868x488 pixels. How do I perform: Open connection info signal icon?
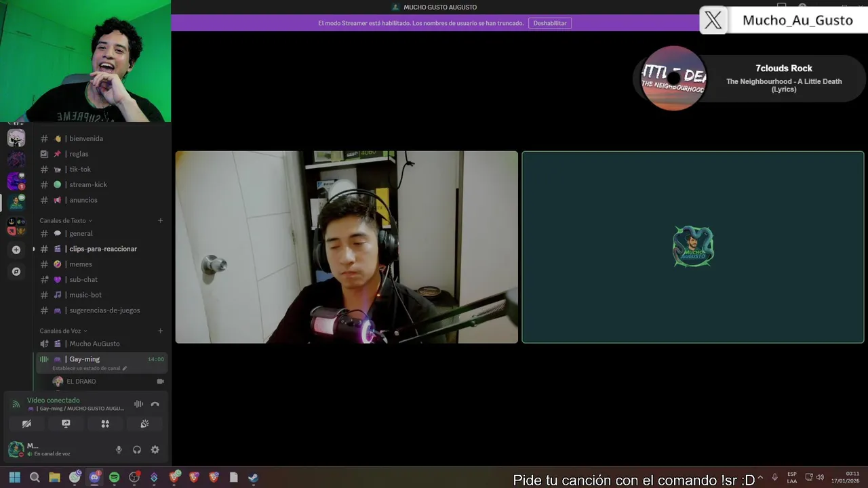pyautogui.click(x=16, y=404)
